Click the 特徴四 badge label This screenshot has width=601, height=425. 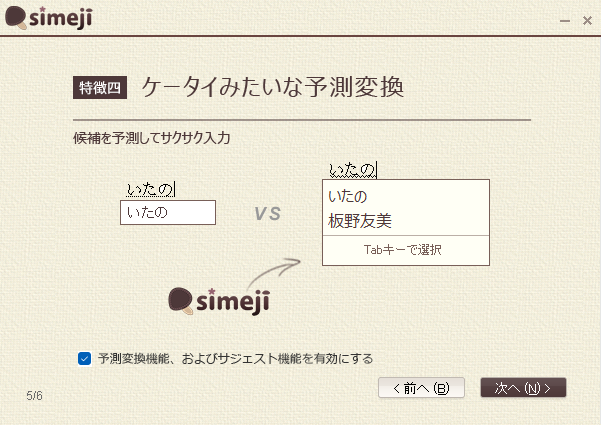click(x=99, y=87)
